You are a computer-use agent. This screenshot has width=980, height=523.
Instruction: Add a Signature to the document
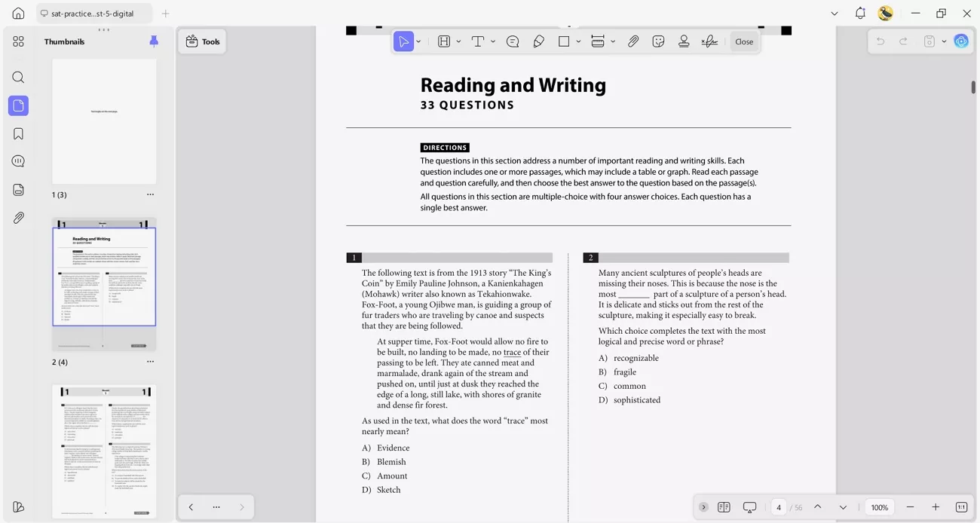pos(709,41)
